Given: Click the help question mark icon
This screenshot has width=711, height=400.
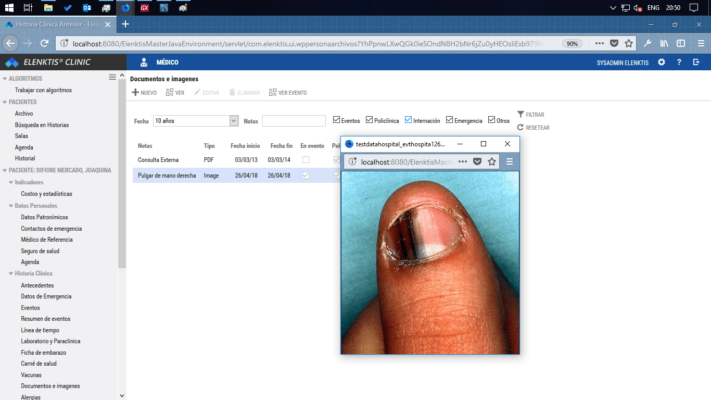Looking at the screenshot, I should 678,62.
